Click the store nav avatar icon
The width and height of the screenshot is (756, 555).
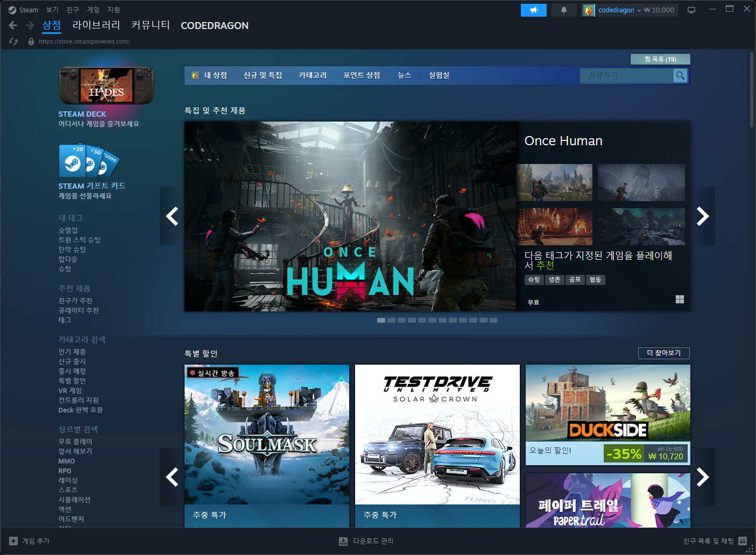pyautogui.click(x=195, y=75)
